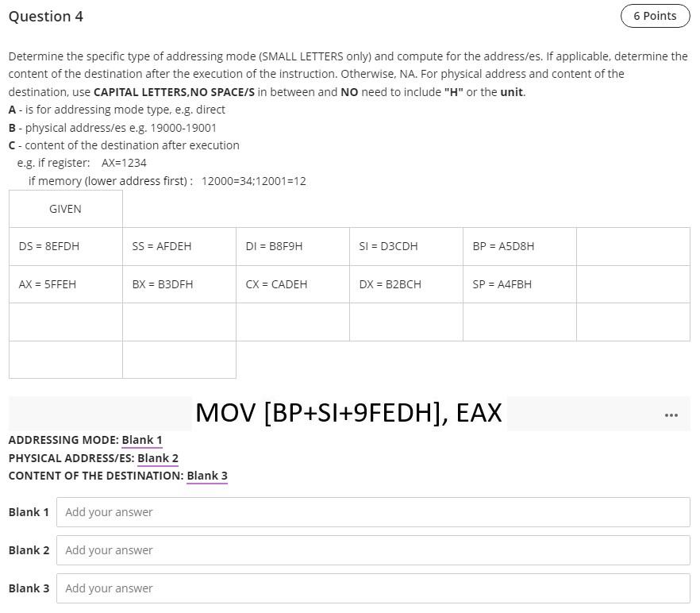Click the Blank 2 answer input field
The width and height of the screenshot is (700, 613).
click(x=373, y=549)
